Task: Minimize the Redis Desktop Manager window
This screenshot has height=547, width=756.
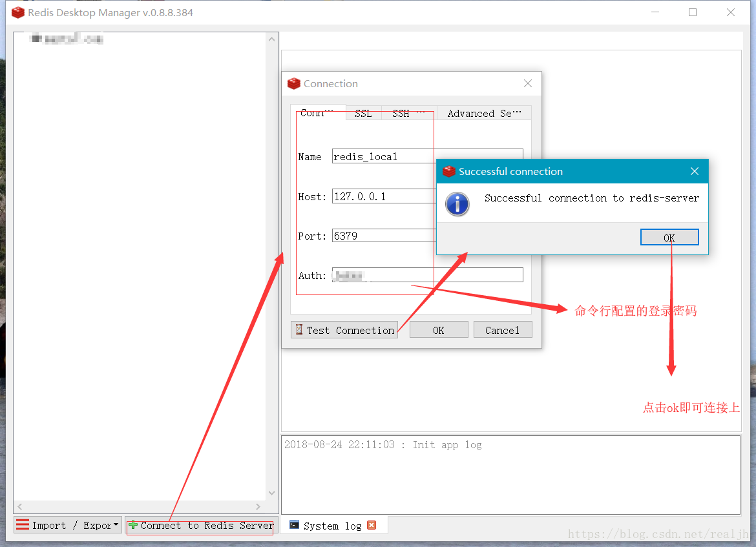Action: [655, 12]
